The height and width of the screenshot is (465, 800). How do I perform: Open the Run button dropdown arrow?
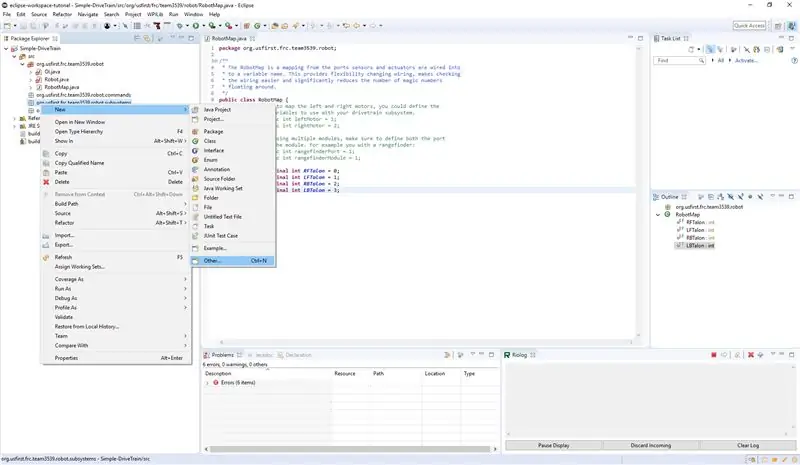coord(203,26)
